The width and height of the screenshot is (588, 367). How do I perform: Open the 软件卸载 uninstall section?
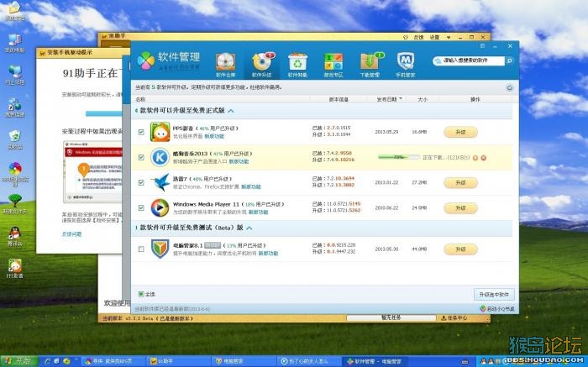297,65
